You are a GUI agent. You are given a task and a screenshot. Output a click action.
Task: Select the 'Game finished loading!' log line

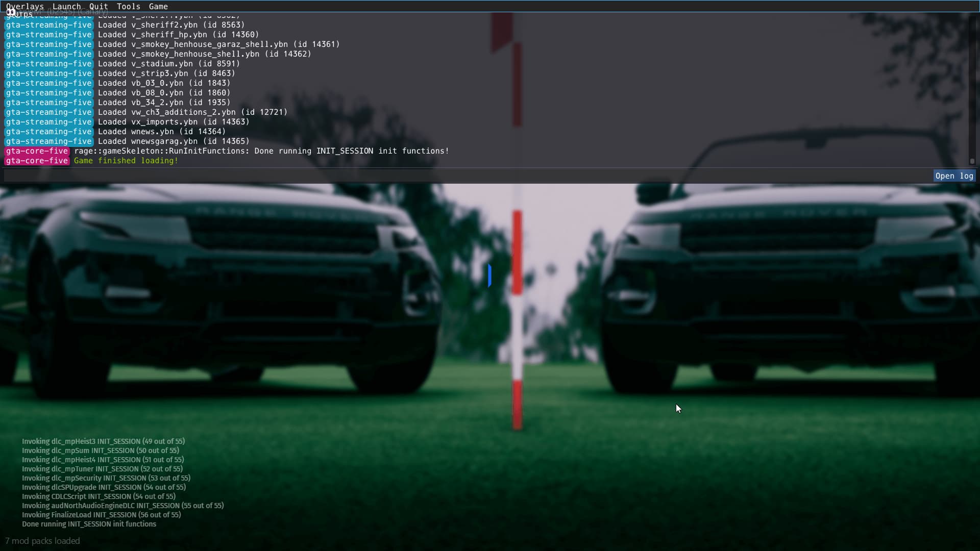(x=126, y=161)
